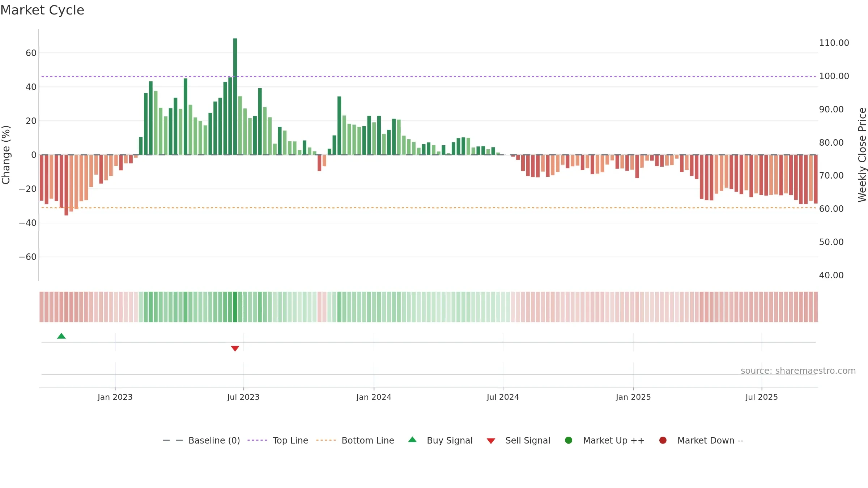
Task: Click the 60 tick on Change axis
Action: tap(31, 53)
